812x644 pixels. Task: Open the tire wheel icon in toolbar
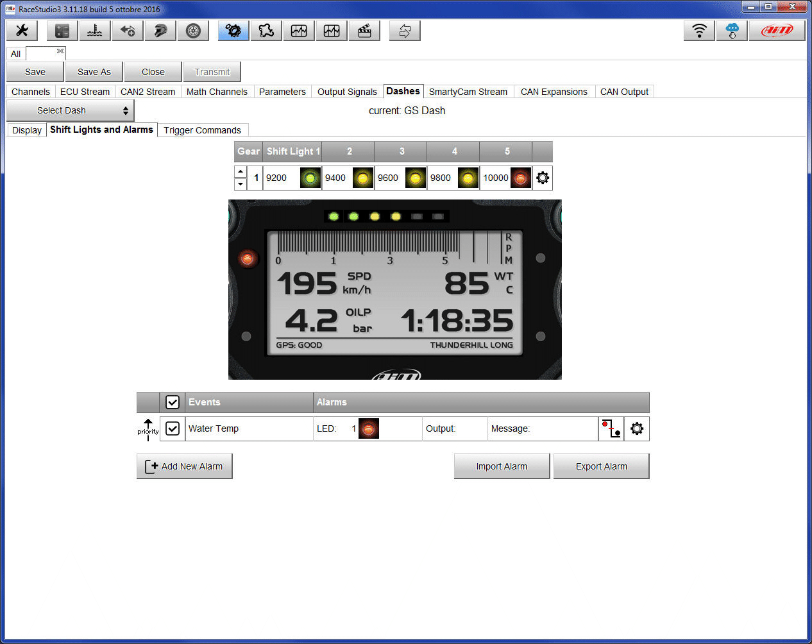(193, 31)
